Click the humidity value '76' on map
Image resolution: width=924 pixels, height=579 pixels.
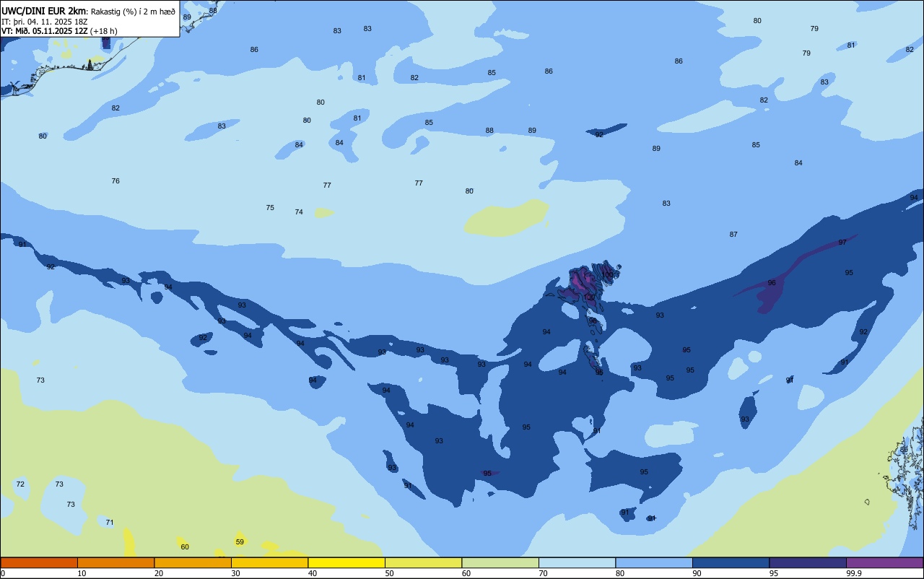click(115, 181)
